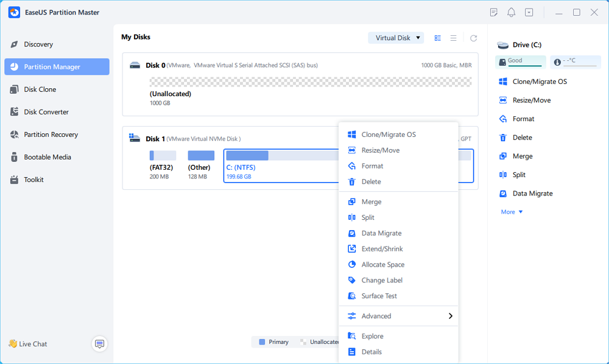This screenshot has width=609, height=364.
Task: Open the notifications bell icon
Action: 512,13
